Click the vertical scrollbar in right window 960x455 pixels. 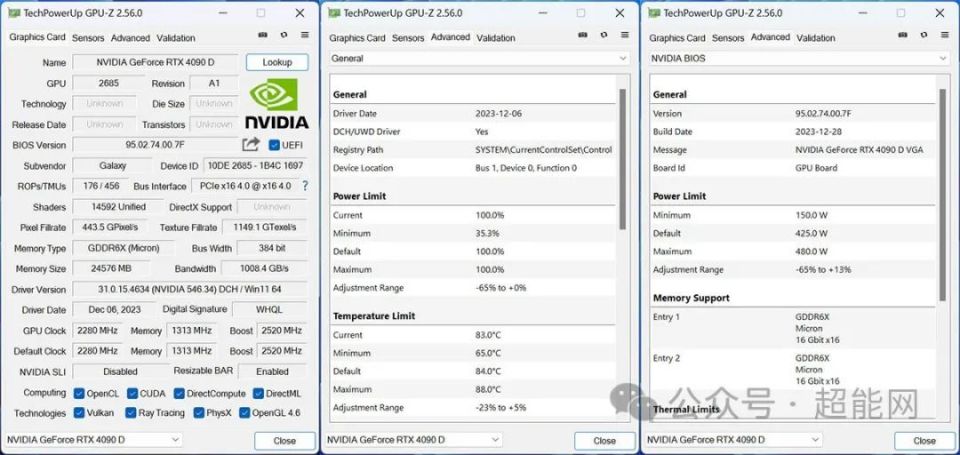point(943,195)
